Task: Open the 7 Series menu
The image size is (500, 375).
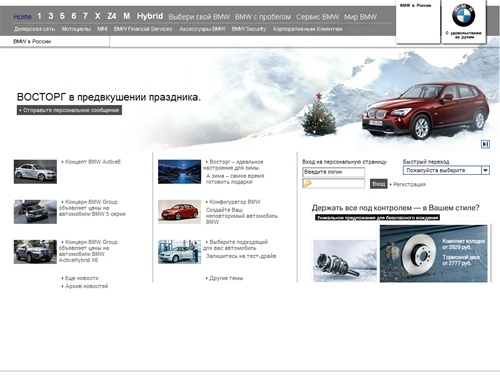Action: coord(85,16)
